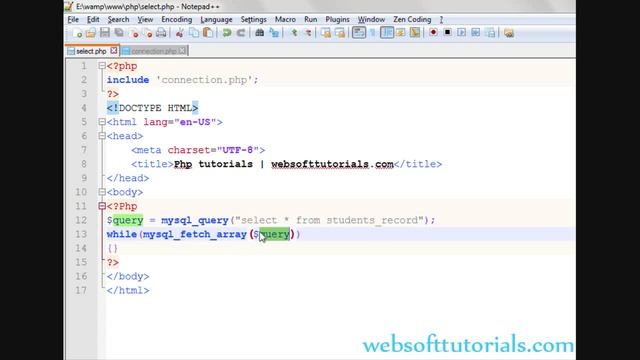This screenshot has height=360, width=640.
Task: Toggle synchronize vertical scrolling
Action: [x=326, y=33]
